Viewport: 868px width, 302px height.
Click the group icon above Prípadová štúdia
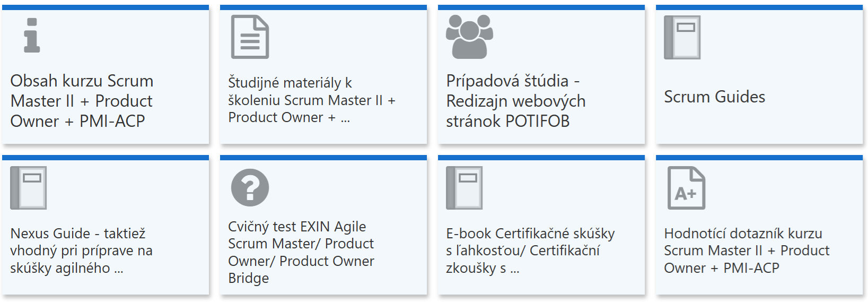[469, 36]
